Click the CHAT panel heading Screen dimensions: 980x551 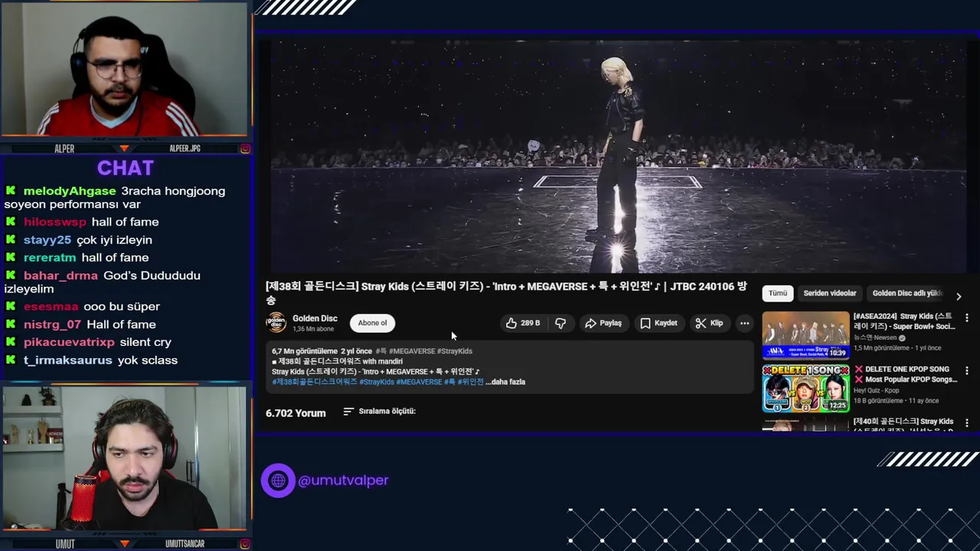pos(126,168)
